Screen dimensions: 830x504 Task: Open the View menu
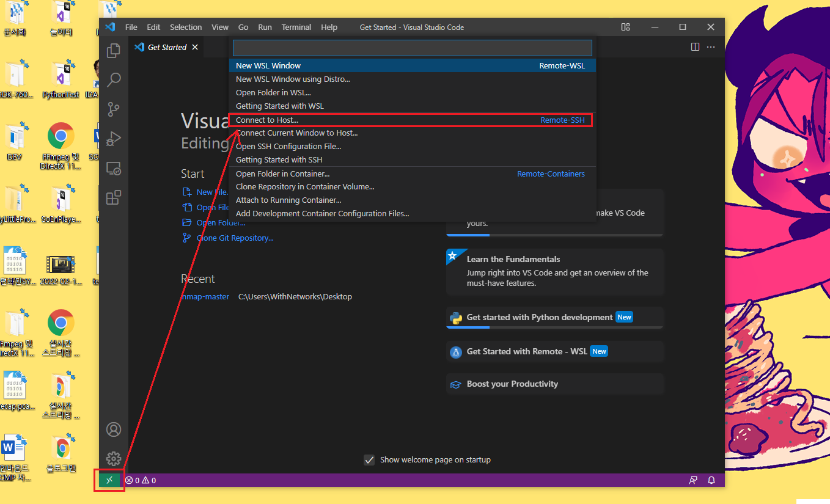(x=220, y=27)
